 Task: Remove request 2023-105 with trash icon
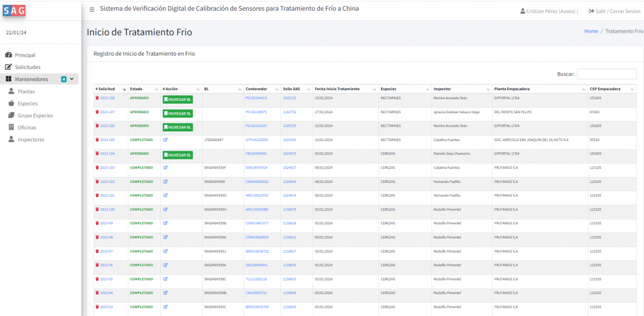point(97,140)
